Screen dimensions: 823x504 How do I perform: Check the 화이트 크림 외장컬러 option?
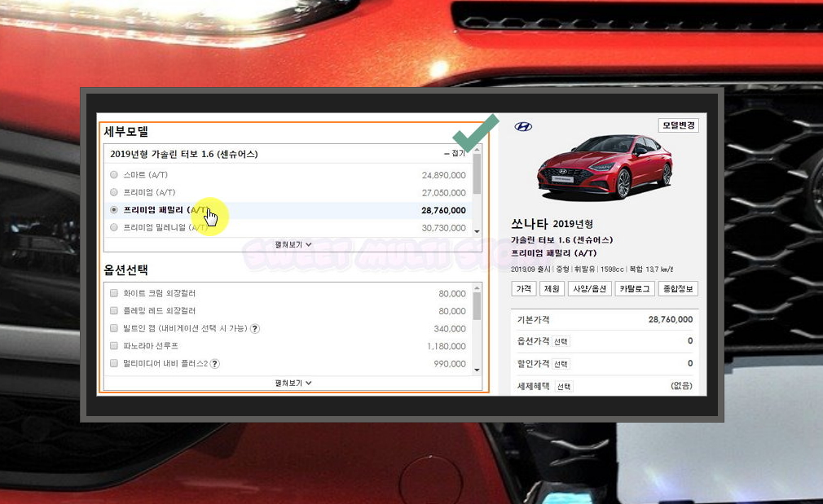114,293
